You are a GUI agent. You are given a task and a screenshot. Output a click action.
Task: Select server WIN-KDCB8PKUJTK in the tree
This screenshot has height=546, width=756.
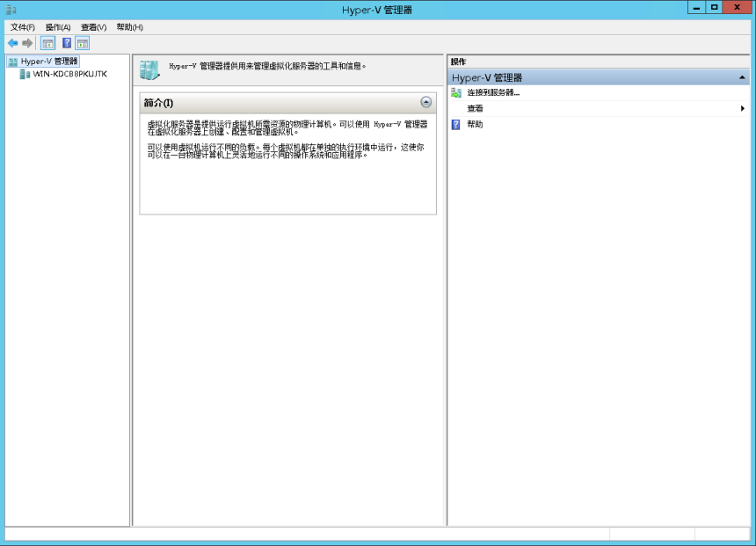70,74
